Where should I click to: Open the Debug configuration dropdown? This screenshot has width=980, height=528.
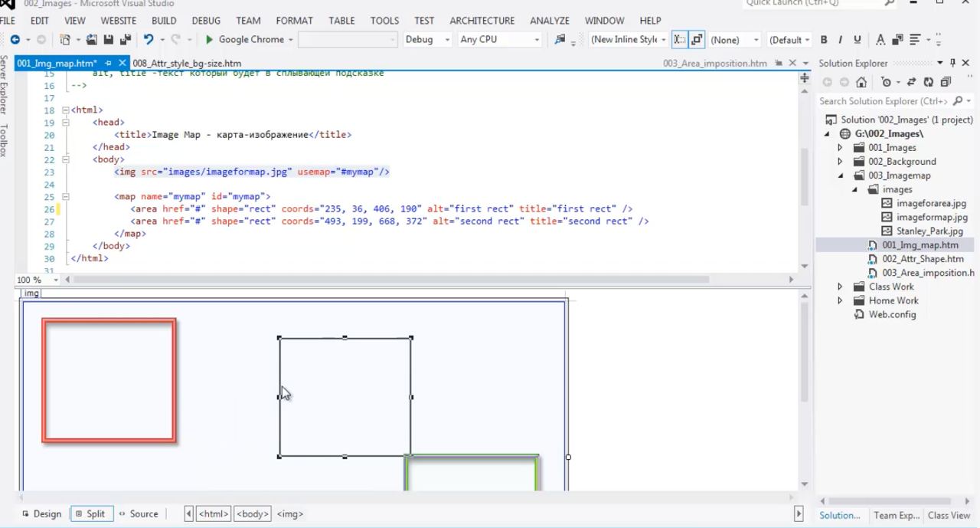click(x=427, y=40)
